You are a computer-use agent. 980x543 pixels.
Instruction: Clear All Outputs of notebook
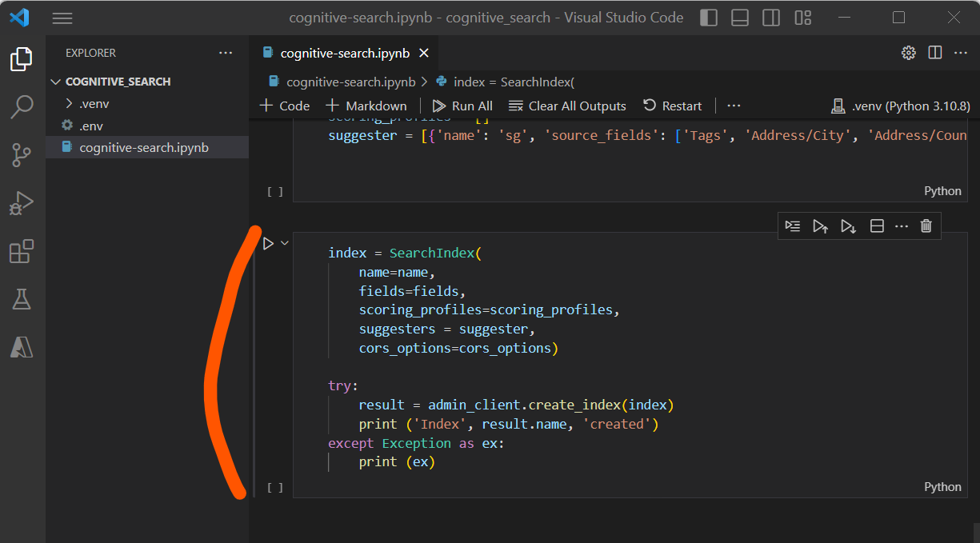[567, 106]
